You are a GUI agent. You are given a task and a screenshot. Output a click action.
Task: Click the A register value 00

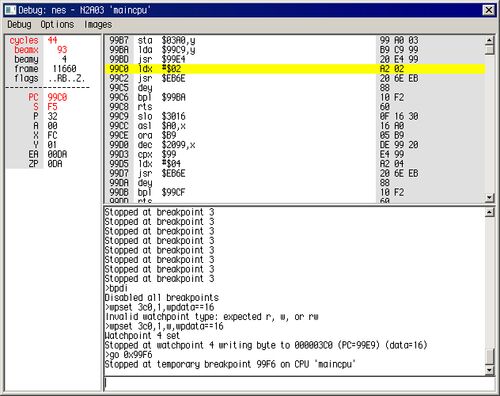(52, 126)
